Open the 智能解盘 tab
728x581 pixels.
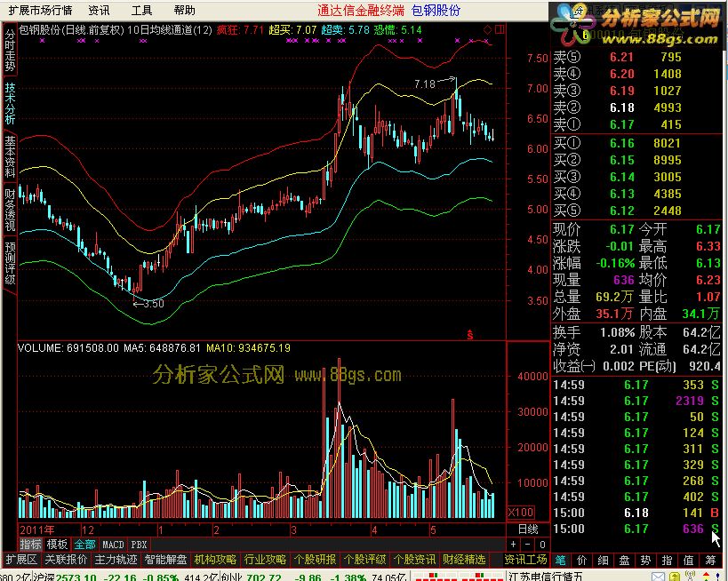[165, 560]
